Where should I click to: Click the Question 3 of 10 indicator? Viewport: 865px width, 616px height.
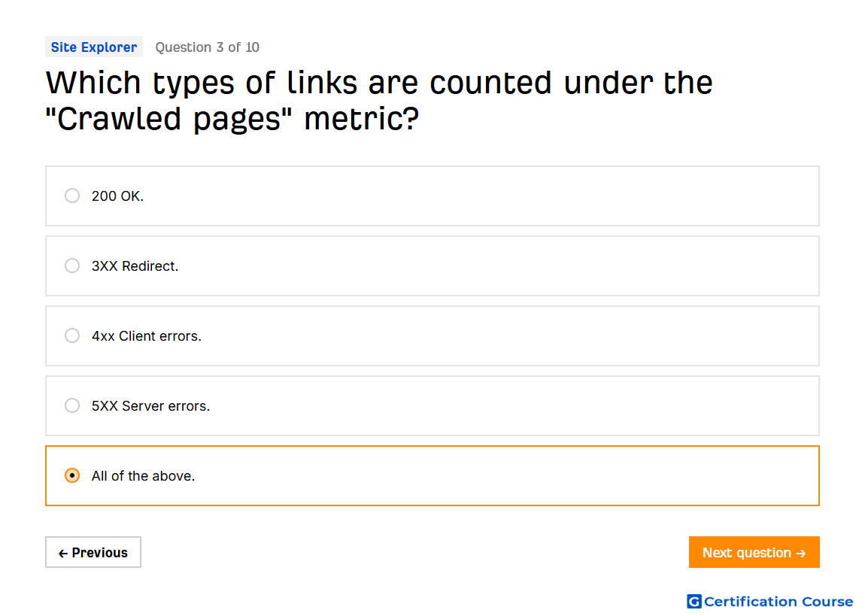click(207, 47)
